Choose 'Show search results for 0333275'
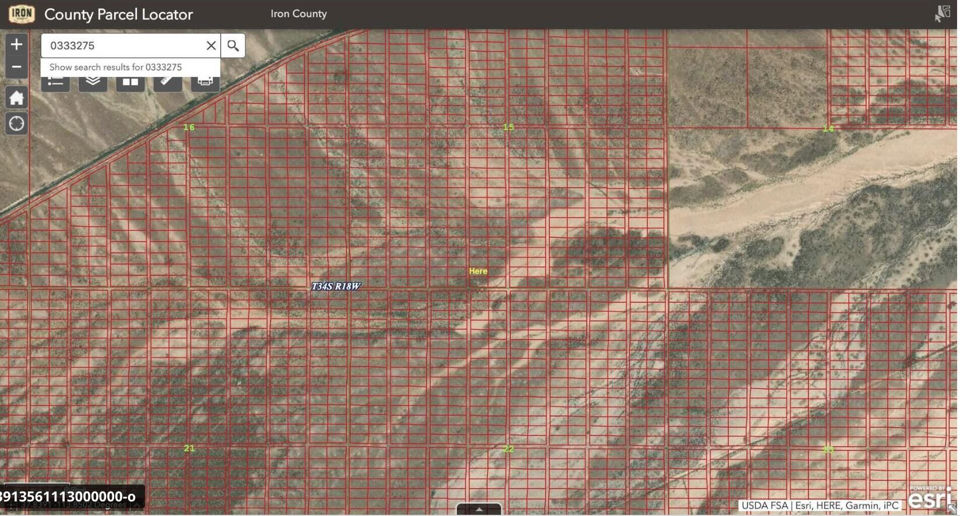 pos(130,67)
